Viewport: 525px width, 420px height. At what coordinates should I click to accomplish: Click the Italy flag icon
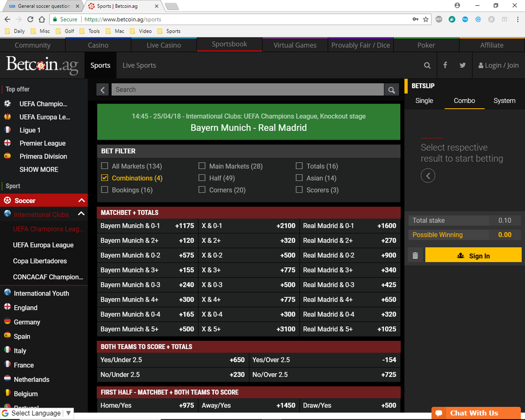[x=7, y=350]
